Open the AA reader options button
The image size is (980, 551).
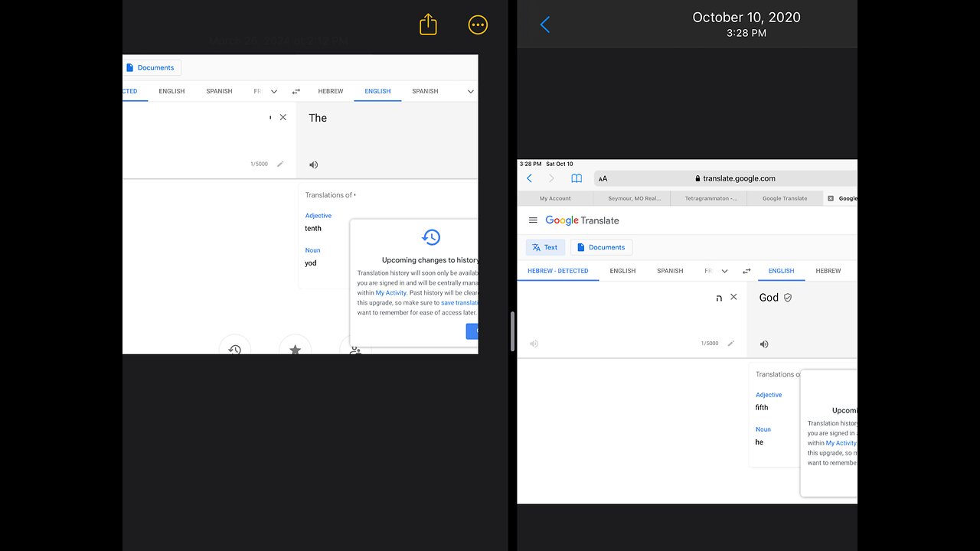[603, 178]
